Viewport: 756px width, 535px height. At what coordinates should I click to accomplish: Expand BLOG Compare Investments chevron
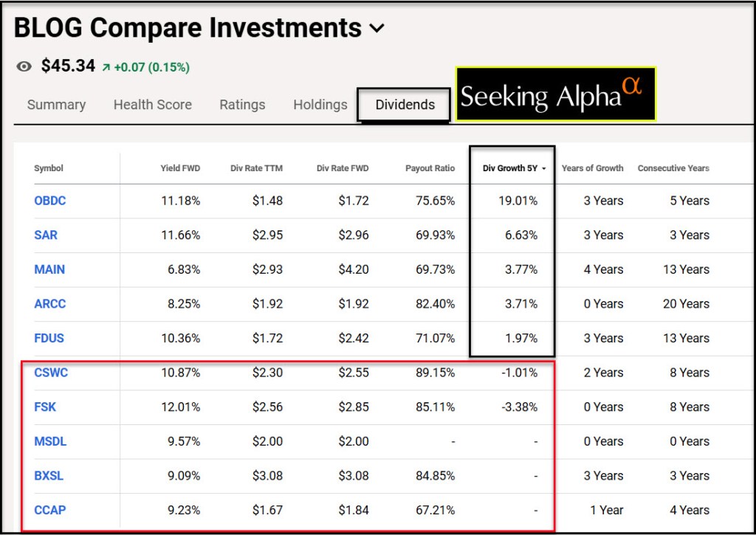click(x=377, y=29)
